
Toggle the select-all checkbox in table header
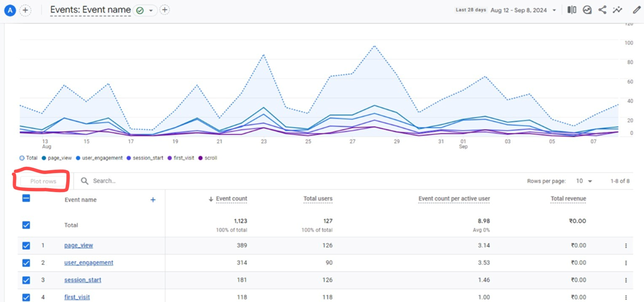click(26, 198)
